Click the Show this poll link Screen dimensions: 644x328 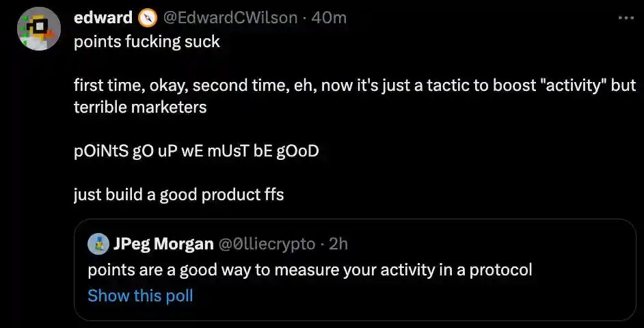[x=140, y=296]
